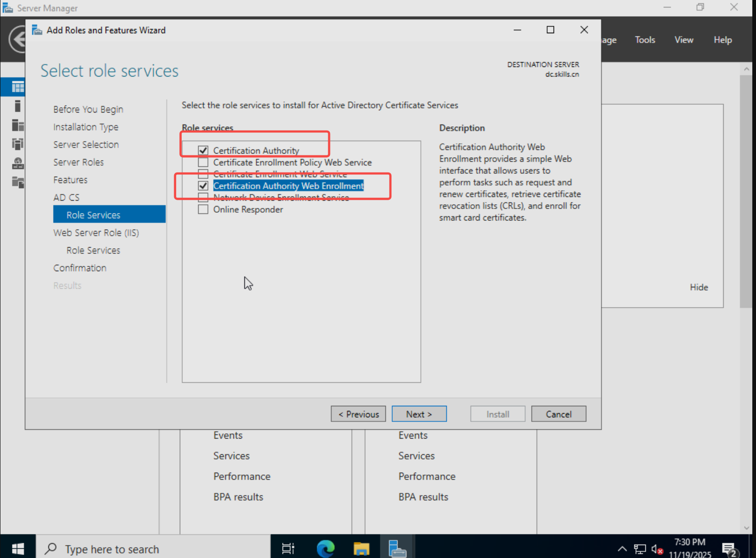Go to Server Selection step
The width and height of the screenshot is (756, 558).
click(86, 144)
